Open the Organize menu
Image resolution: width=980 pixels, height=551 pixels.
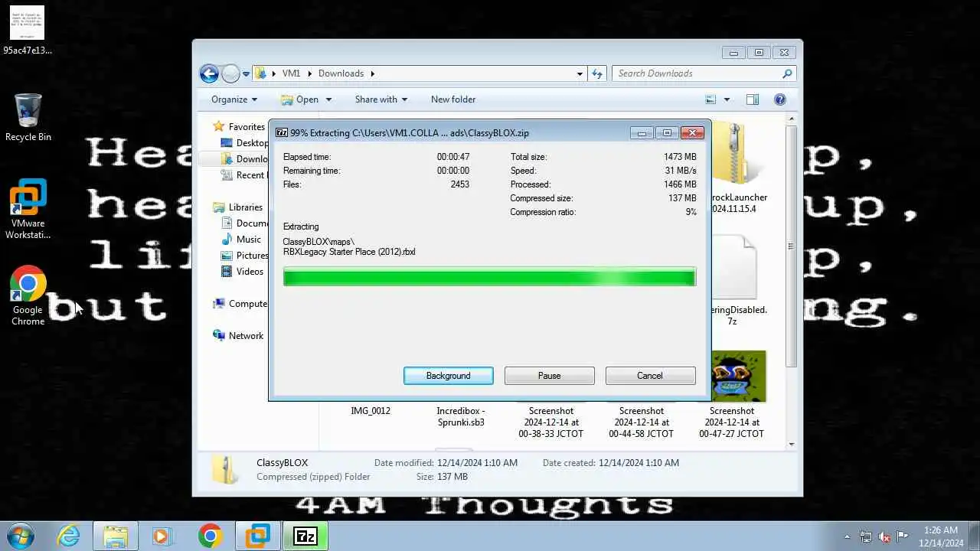234,99
